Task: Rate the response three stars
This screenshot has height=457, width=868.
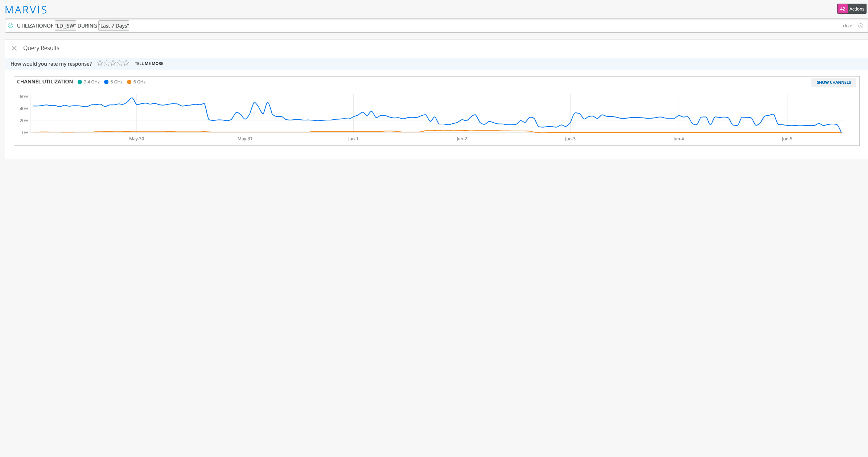Action: point(113,63)
